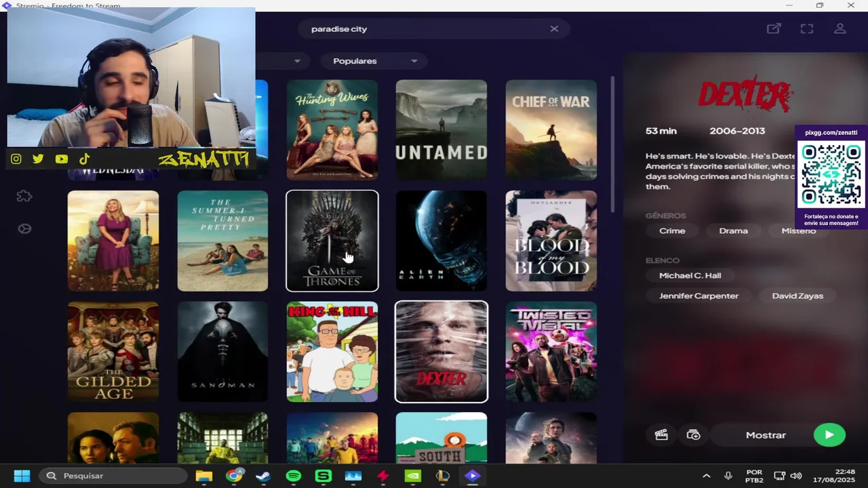Viewport: 868px width, 488px height.
Task: Open cast member Jennifer Carpenter
Action: 698,296
